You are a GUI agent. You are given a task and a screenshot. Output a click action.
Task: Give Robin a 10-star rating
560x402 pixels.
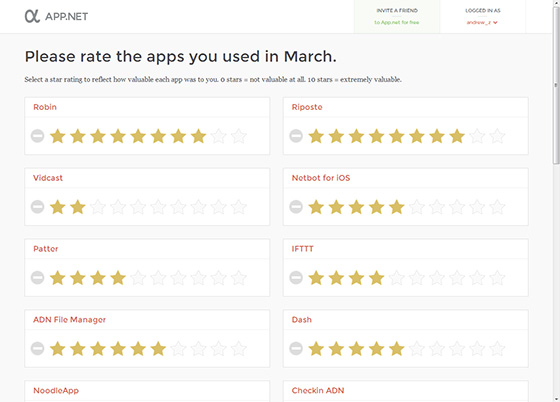click(239, 136)
